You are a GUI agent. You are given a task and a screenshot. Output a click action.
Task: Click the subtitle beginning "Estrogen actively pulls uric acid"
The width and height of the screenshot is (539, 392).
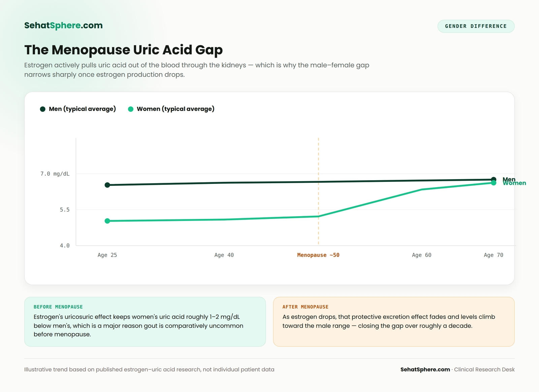coord(197,70)
